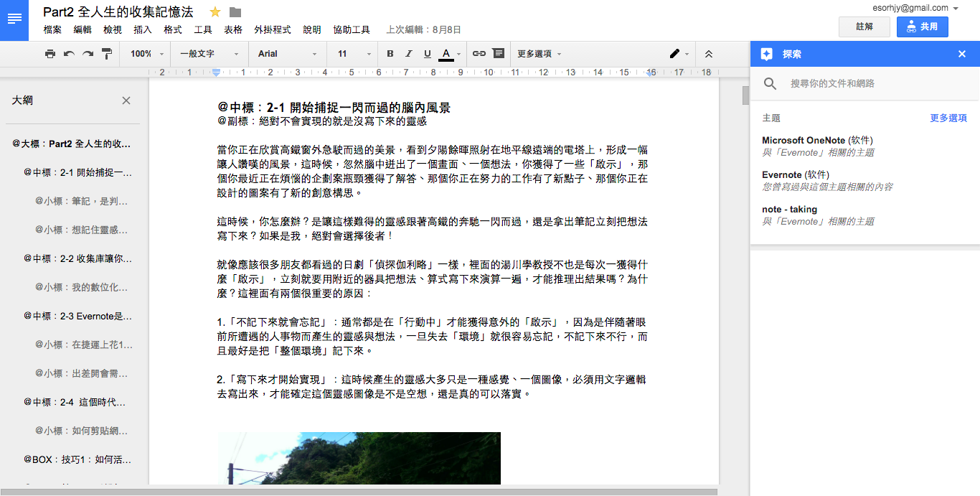
Task: Toggle underline formatting
Action: (428, 54)
